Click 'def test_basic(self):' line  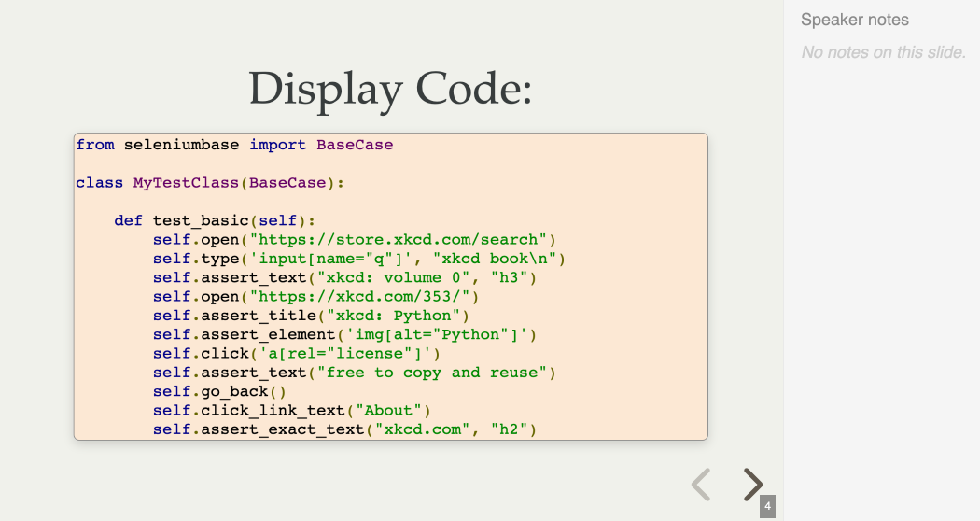(x=215, y=220)
